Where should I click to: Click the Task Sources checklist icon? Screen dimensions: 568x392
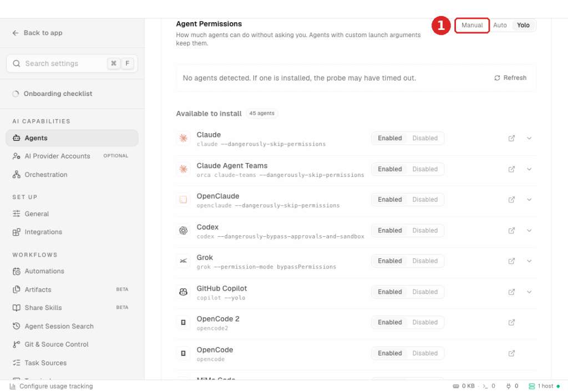pyautogui.click(x=16, y=363)
